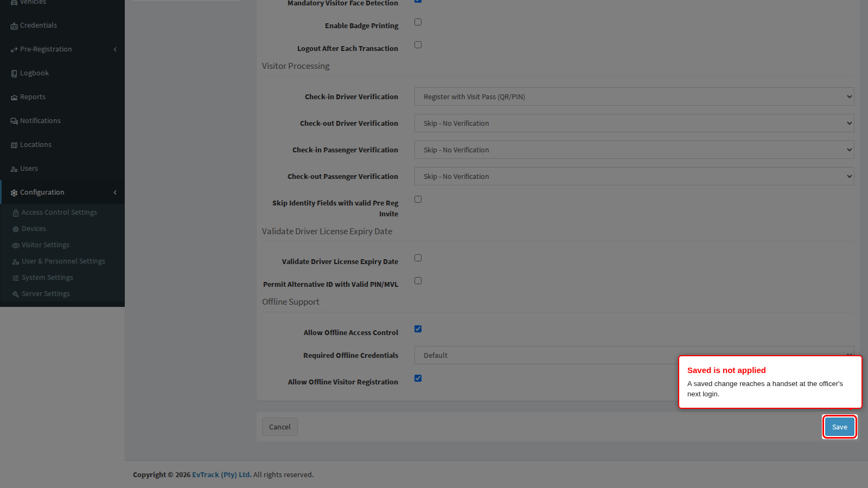
Task: Enable Badge Printing checkbox
Action: click(x=418, y=22)
